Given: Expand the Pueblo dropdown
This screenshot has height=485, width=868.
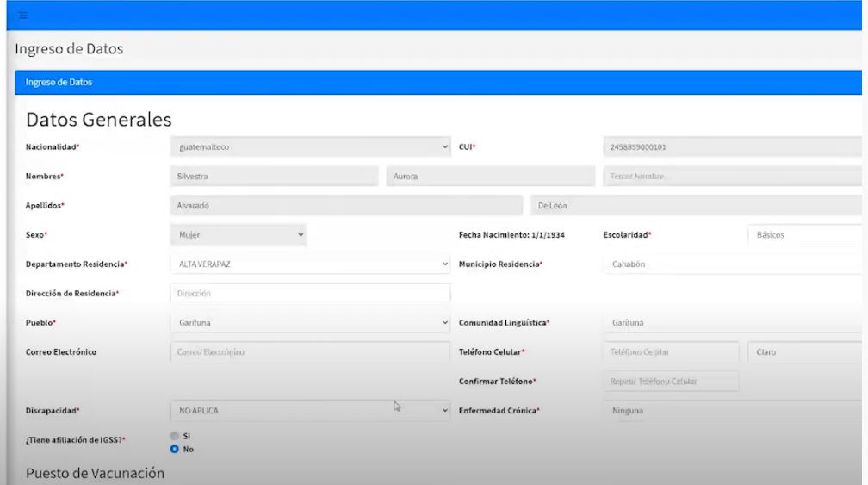Looking at the screenshot, I should click(x=310, y=323).
